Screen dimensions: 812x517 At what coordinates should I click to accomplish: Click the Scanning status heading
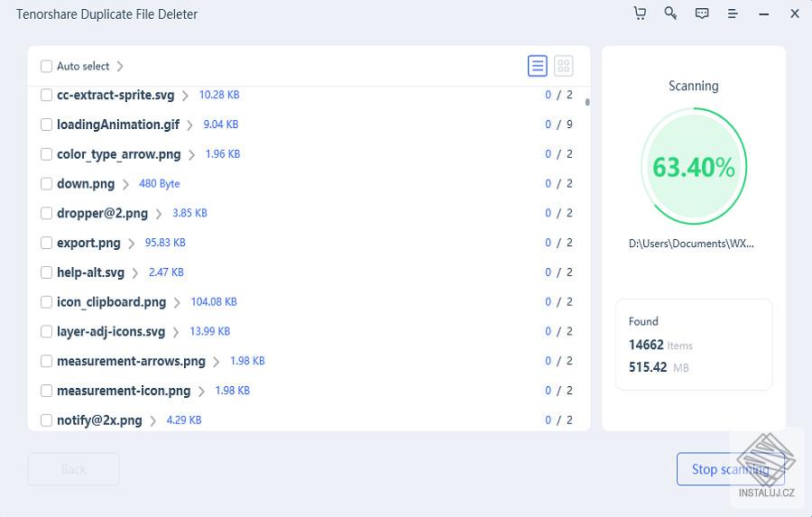point(694,86)
